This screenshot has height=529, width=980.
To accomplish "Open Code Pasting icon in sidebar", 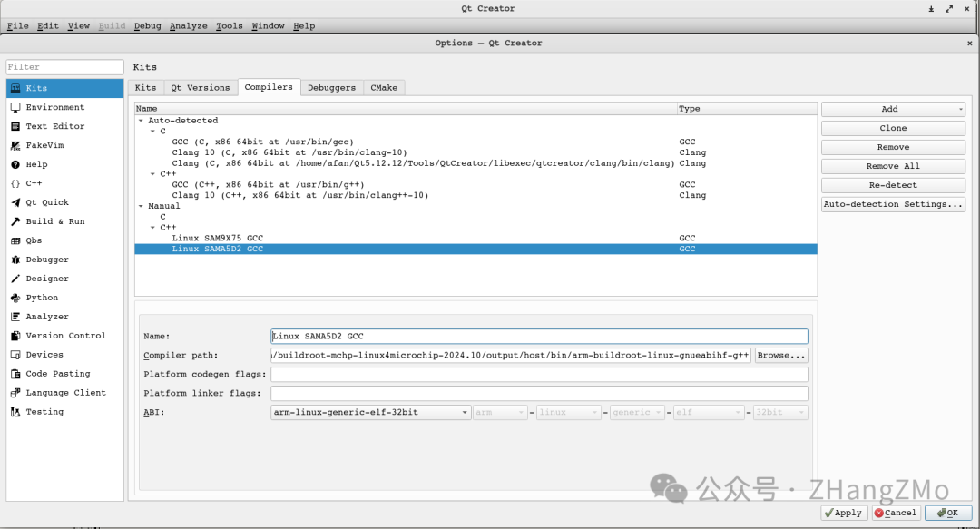I will tap(15, 374).
